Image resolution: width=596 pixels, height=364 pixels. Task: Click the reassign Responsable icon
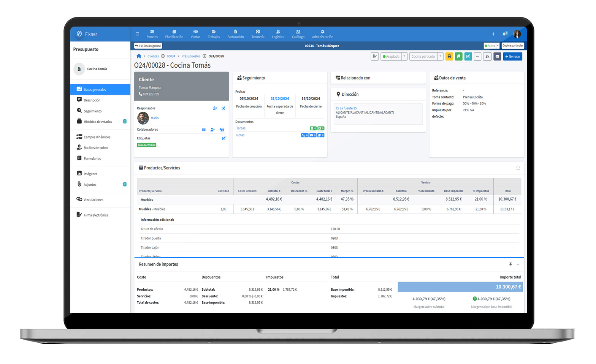point(215,108)
